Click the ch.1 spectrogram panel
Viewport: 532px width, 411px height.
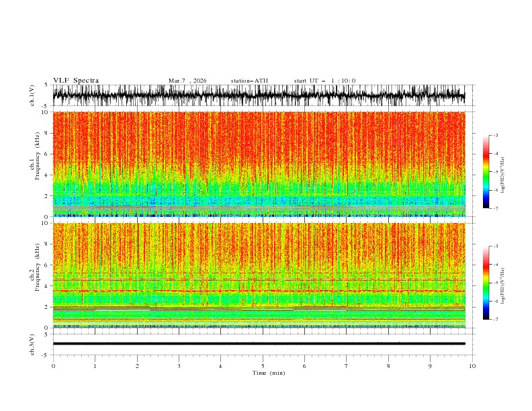pos(259,164)
